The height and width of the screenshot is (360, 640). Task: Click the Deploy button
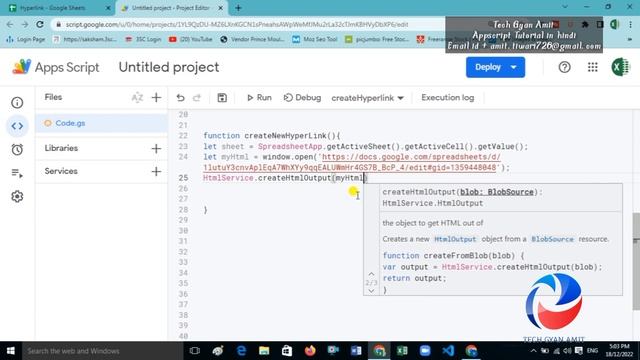pos(496,67)
